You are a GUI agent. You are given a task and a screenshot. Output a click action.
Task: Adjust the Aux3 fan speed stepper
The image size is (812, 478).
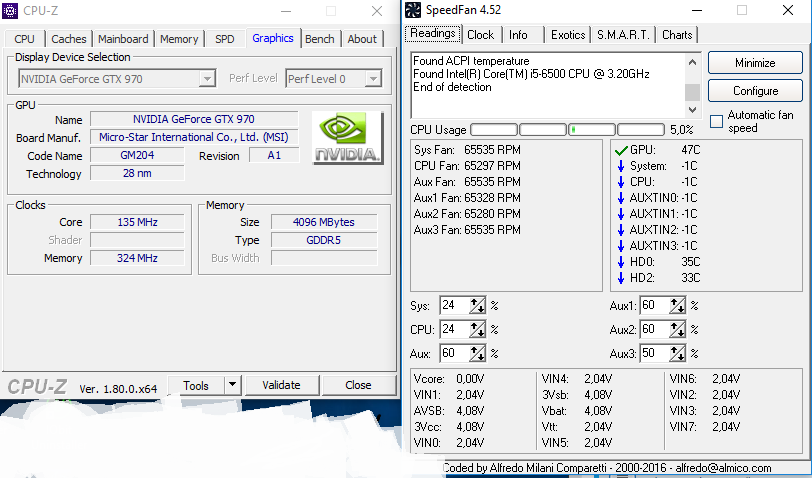(x=677, y=353)
